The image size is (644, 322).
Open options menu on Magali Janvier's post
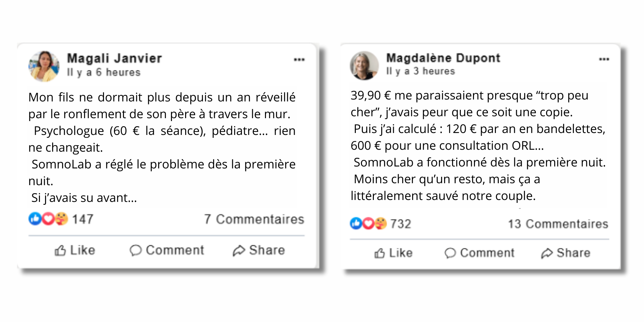tap(299, 60)
